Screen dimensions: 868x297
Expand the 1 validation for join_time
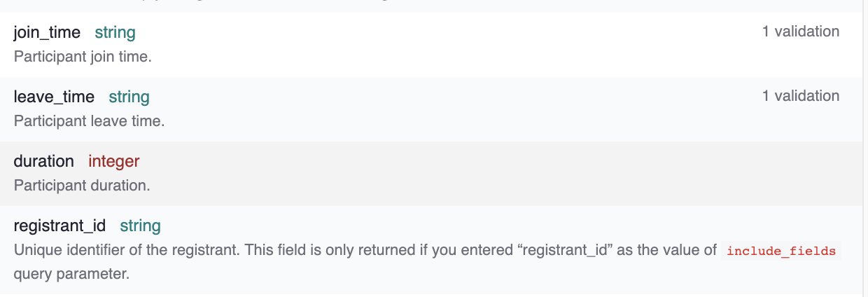click(x=800, y=32)
